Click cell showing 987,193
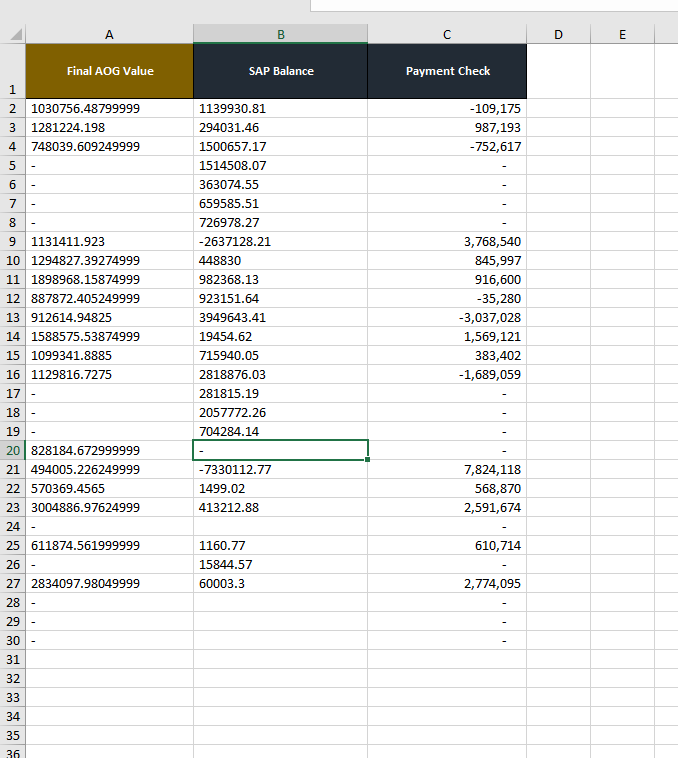Screen dimensions: 678x758 pyautogui.click(x=447, y=128)
